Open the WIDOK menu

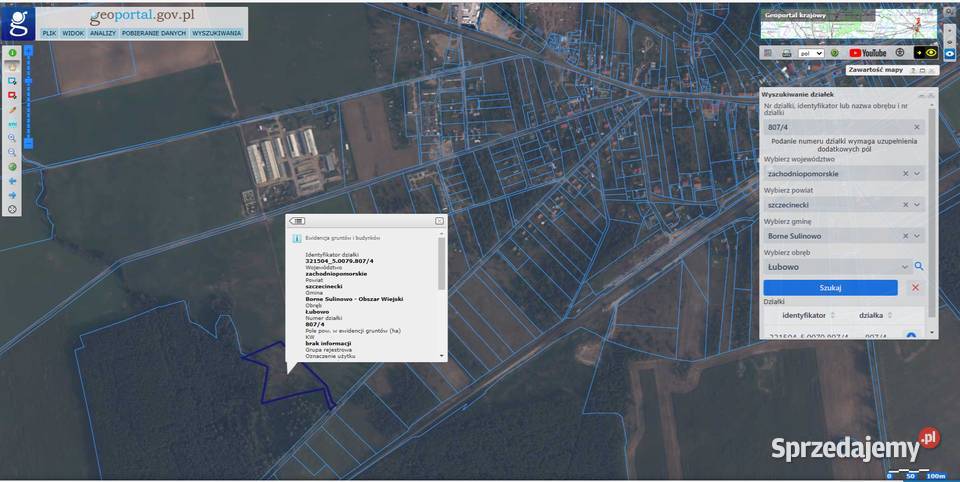73,33
